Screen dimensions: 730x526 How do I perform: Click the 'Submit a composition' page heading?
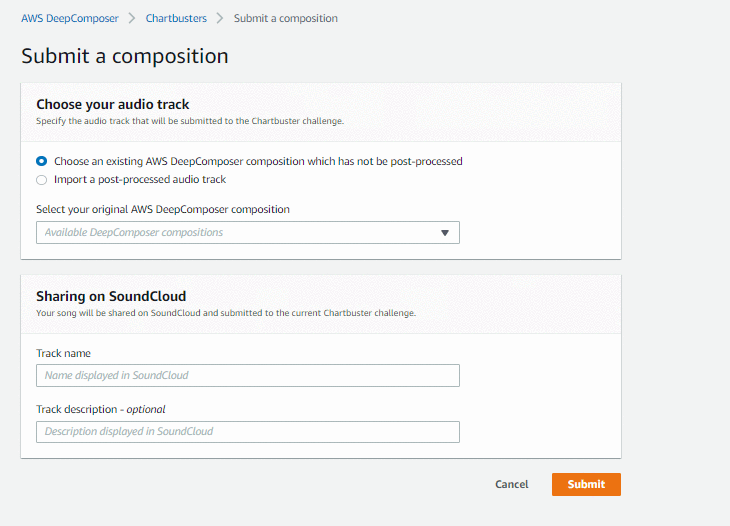coord(125,56)
